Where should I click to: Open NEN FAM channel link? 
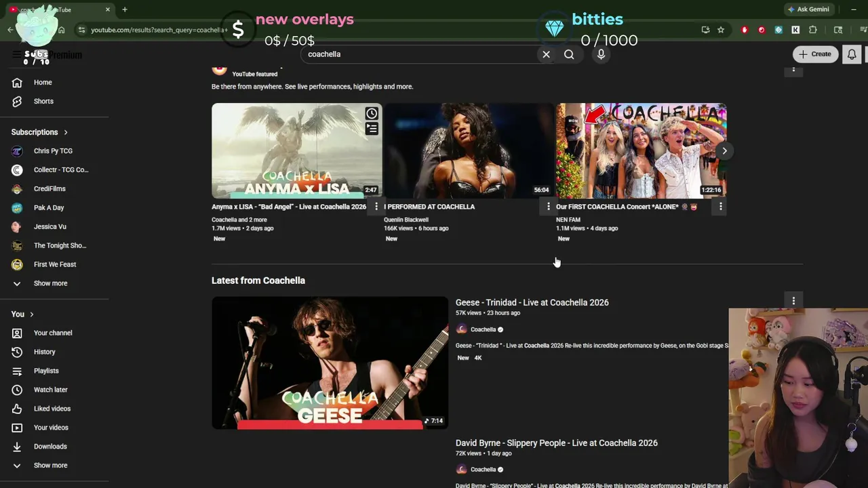(x=568, y=220)
